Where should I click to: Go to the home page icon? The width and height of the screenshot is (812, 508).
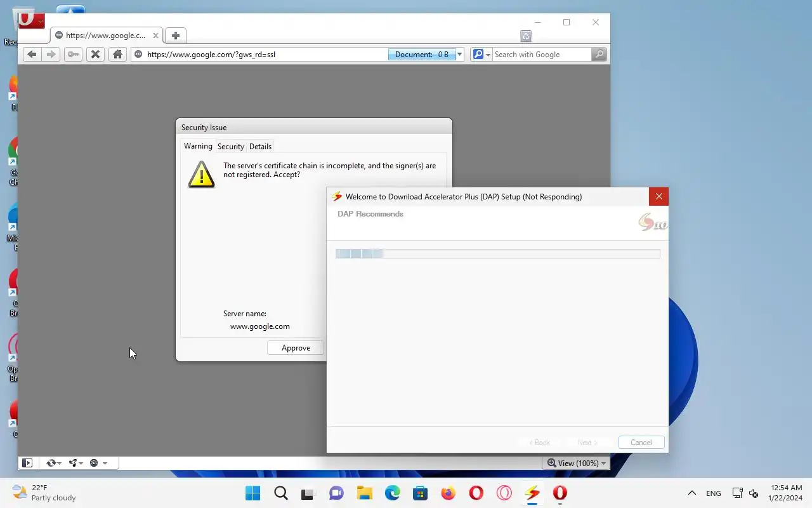coord(117,54)
